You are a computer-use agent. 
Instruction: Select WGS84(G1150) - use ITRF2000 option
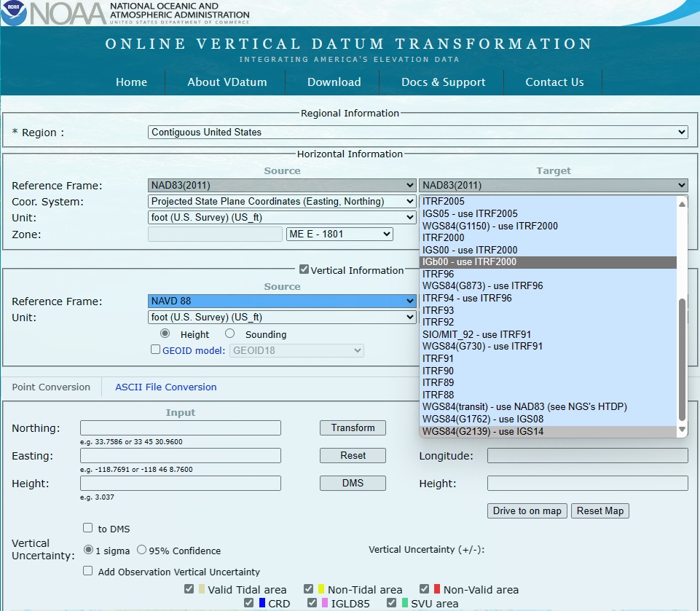tap(548, 226)
